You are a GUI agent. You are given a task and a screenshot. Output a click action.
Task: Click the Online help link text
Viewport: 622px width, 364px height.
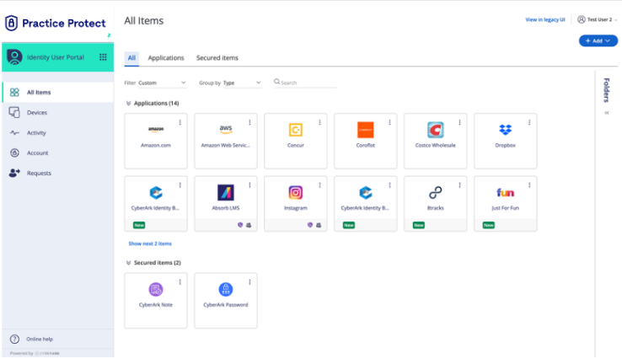[40, 339]
